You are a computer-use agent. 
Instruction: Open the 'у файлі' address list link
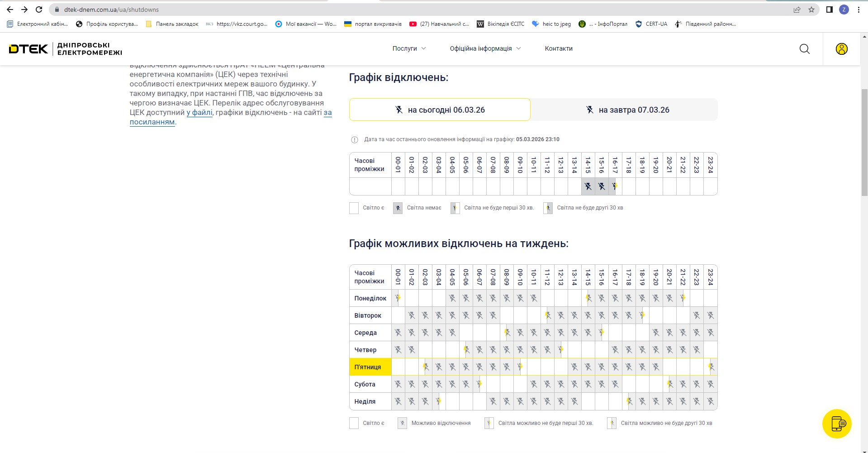199,113
